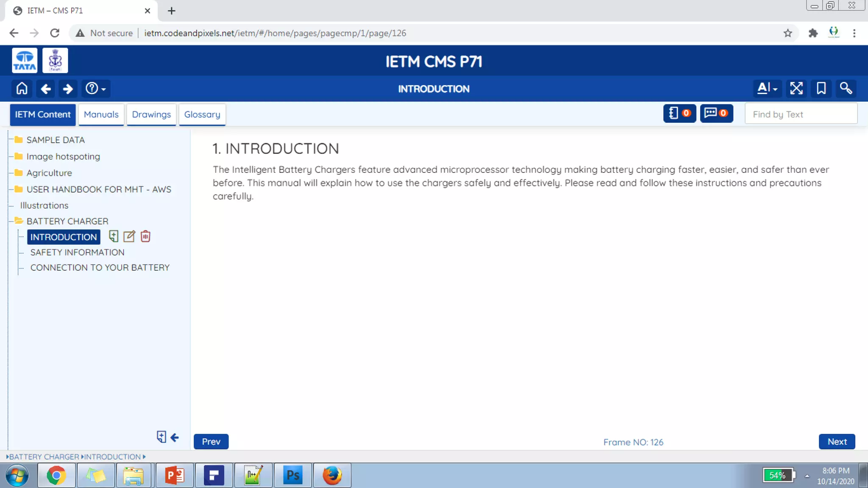The image size is (868, 488).
Task: Click the Home icon in toolbar
Action: click(22, 89)
